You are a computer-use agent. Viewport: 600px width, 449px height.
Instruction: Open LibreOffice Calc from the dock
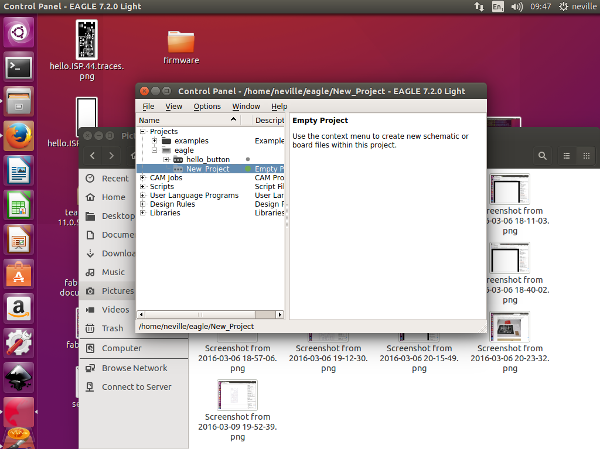pyautogui.click(x=18, y=205)
